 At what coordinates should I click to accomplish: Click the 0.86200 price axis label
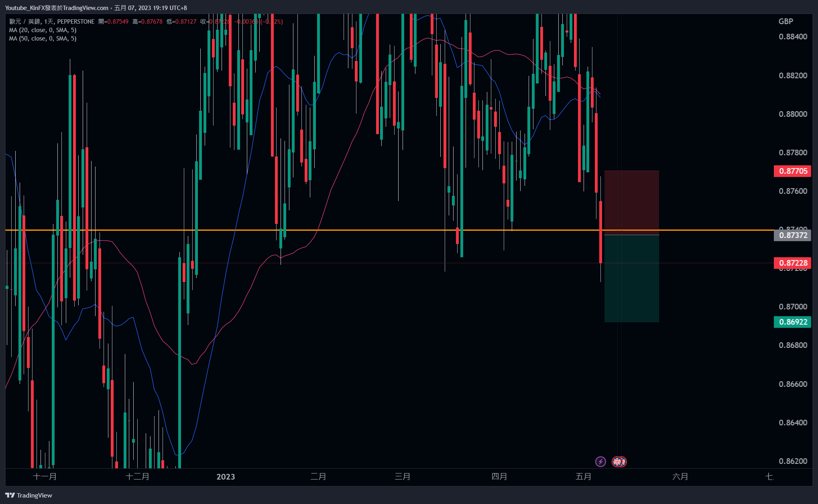pyautogui.click(x=793, y=461)
